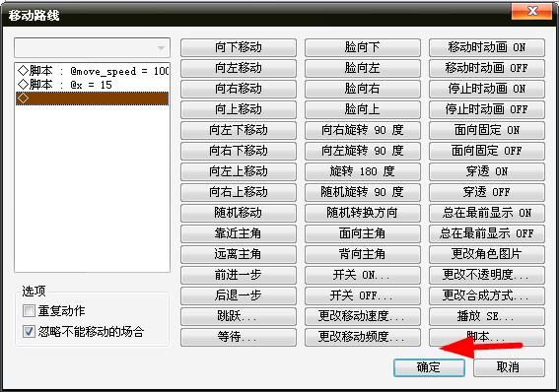
Task: Click 背向主角 button
Action: [363, 254]
